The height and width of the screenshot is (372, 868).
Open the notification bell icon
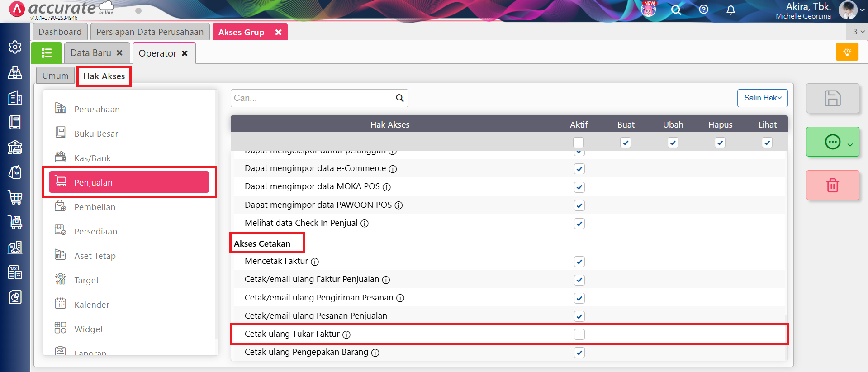click(730, 10)
